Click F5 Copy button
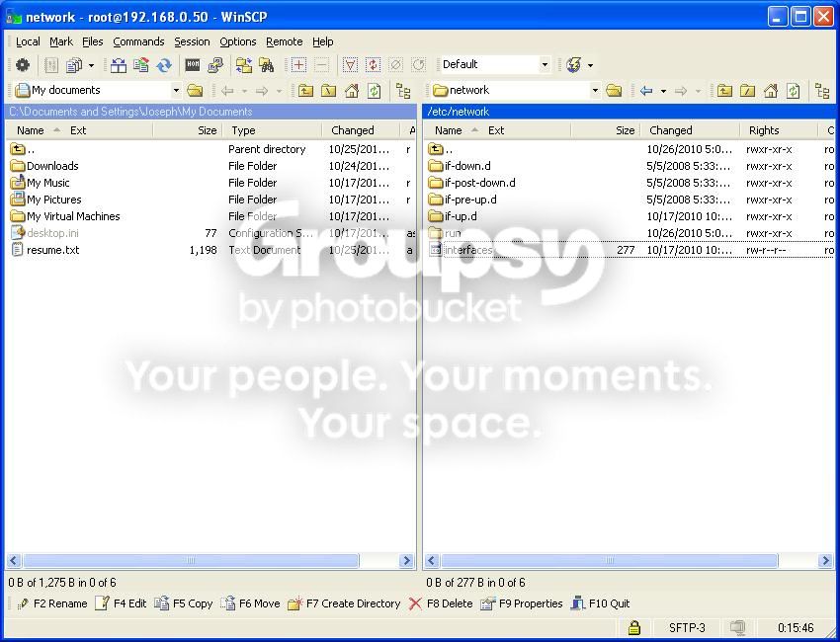The image size is (840, 642). click(x=183, y=604)
